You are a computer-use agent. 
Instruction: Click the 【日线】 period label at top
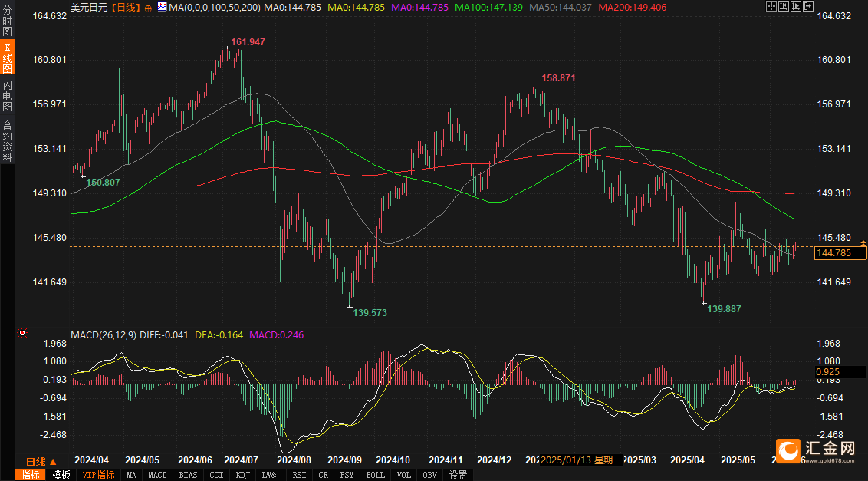(124, 8)
